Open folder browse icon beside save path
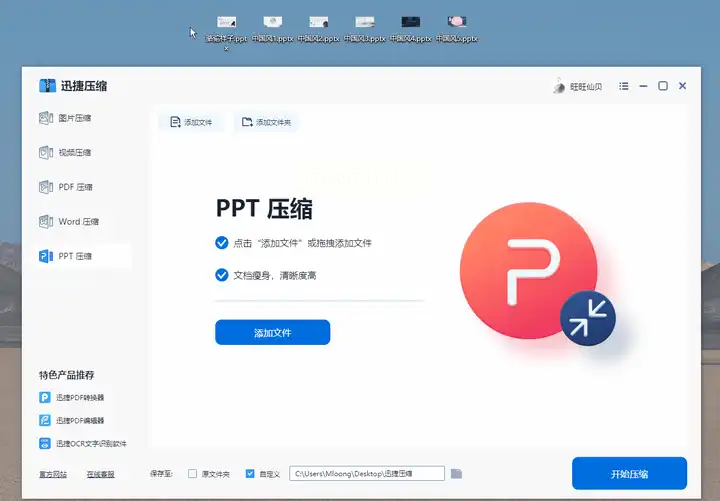 pyautogui.click(x=456, y=473)
